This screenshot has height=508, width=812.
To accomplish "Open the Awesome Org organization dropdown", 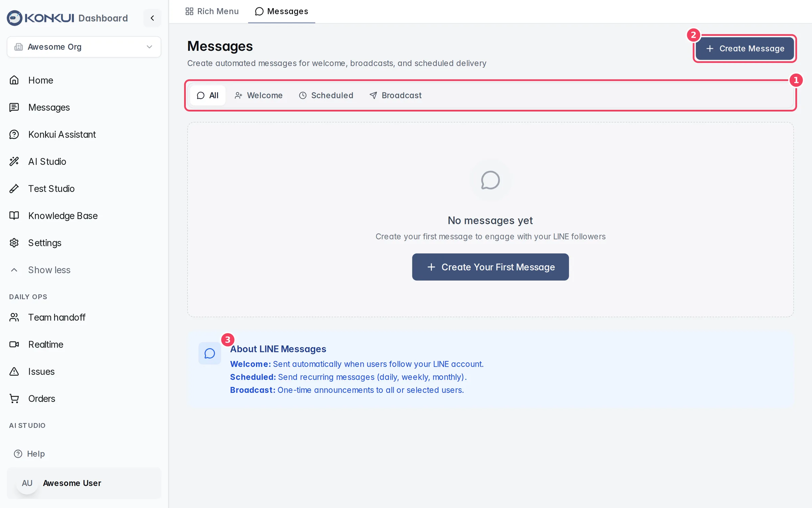I will [84, 47].
